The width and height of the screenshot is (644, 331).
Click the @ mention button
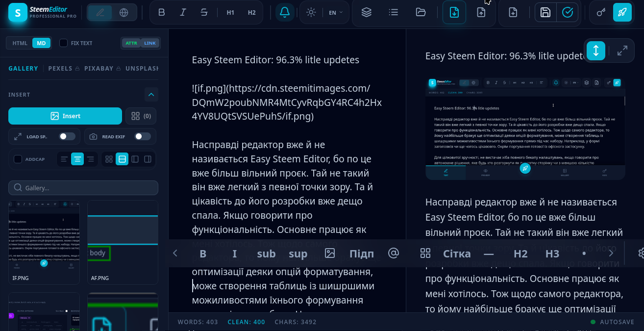coord(394,254)
